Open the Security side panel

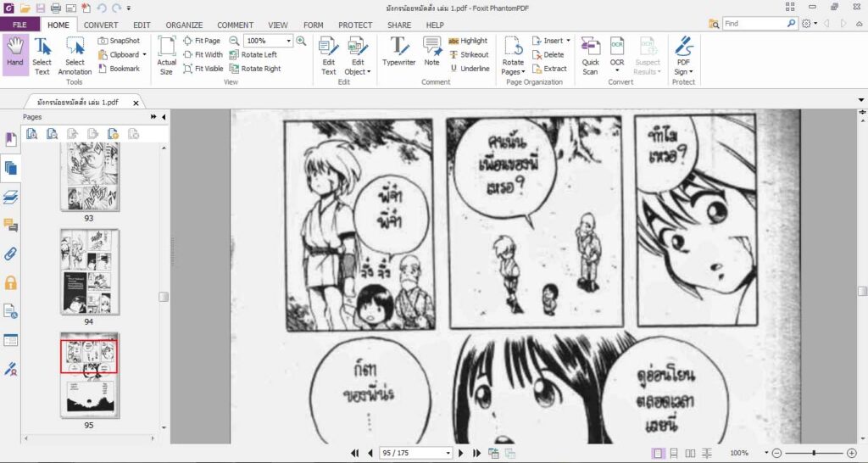pyautogui.click(x=10, y=283)
